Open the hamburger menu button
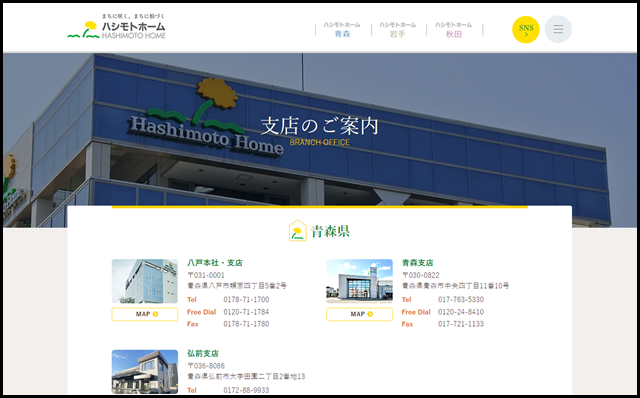Viewport: 640px width, 398px height. pyautogui.click(x=558, y=29)
